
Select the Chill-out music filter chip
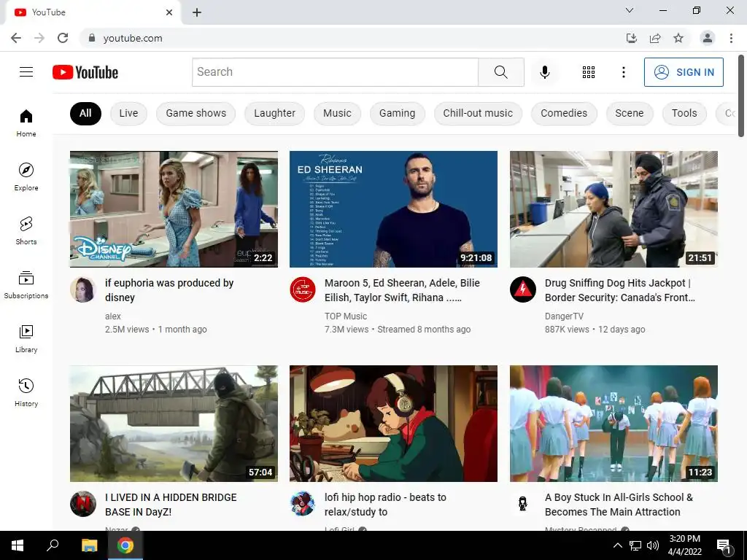click(x=478, y=113)
